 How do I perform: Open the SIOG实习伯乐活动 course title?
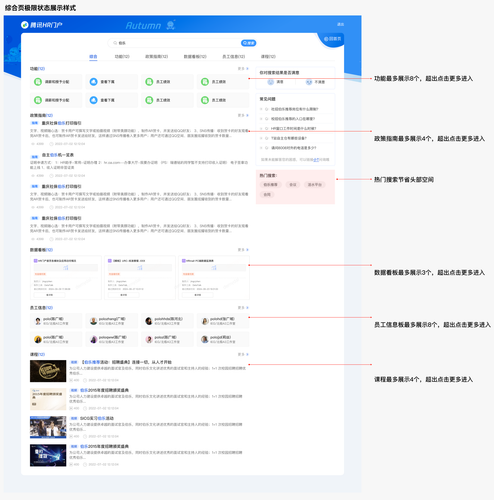pyautogui.click(x=97, y=418)
